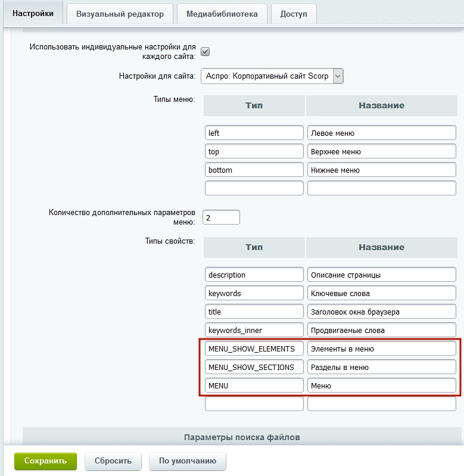Click the empty menu type field below bottom
Screen dimensions: 464x476
point(254,188)
